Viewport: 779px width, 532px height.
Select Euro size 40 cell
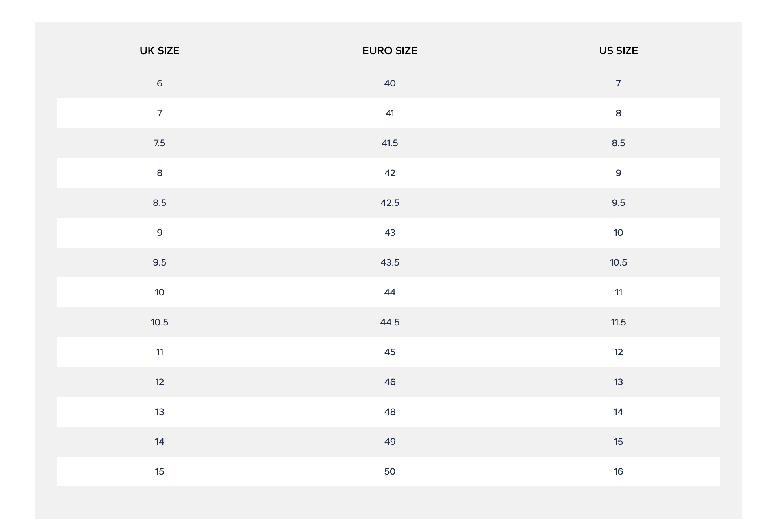389,83
